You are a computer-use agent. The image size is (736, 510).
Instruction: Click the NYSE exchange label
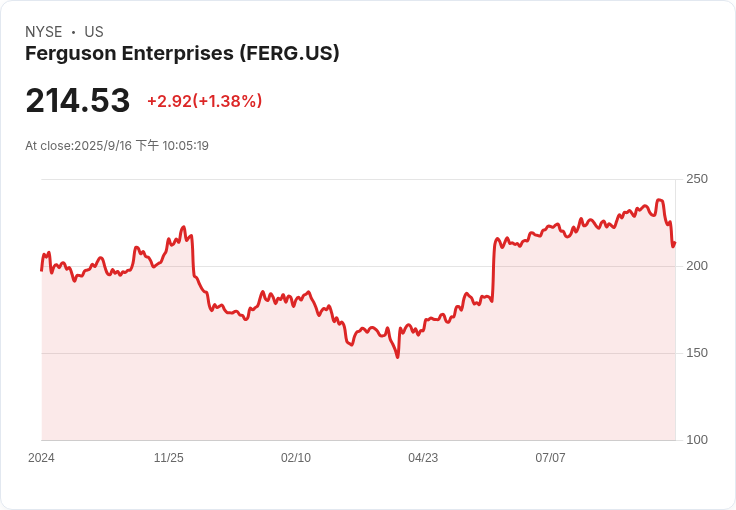point(44,32)
